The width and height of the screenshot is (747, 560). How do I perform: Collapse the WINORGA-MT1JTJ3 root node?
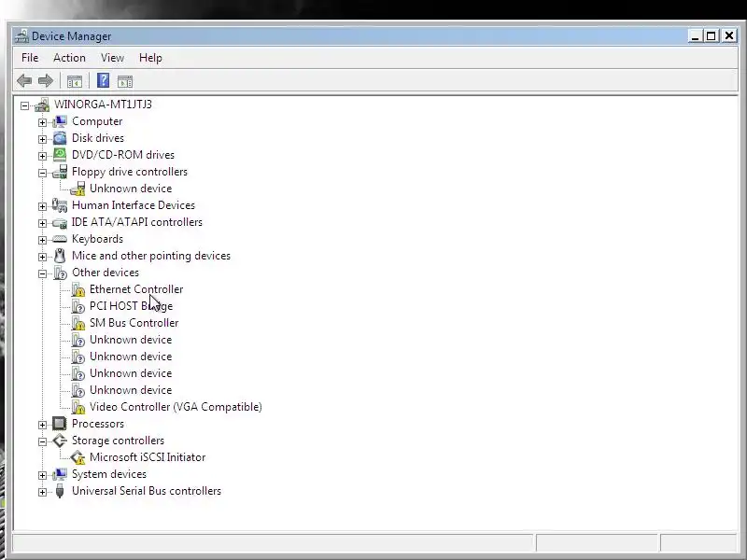[25, 105]
